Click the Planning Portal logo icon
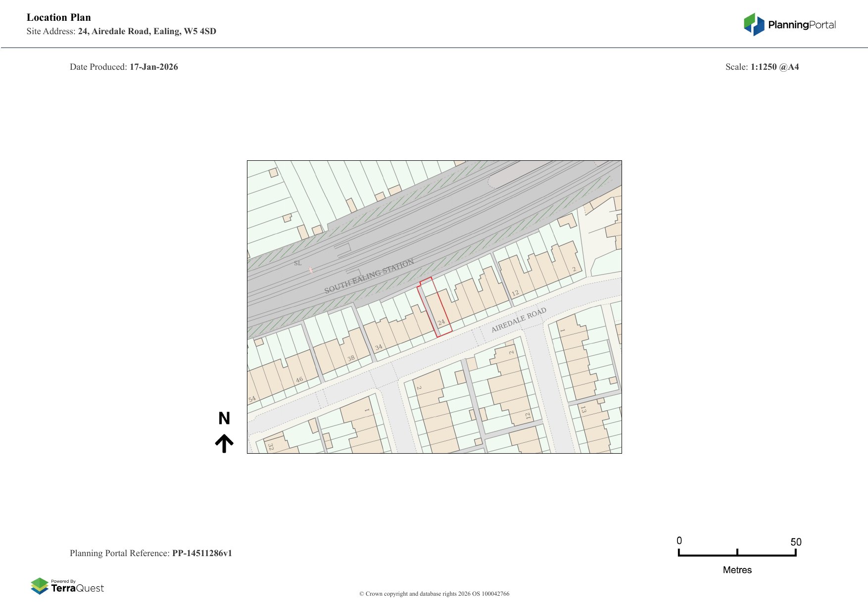This screenshot has width=868, height=614. click(754, 24)
